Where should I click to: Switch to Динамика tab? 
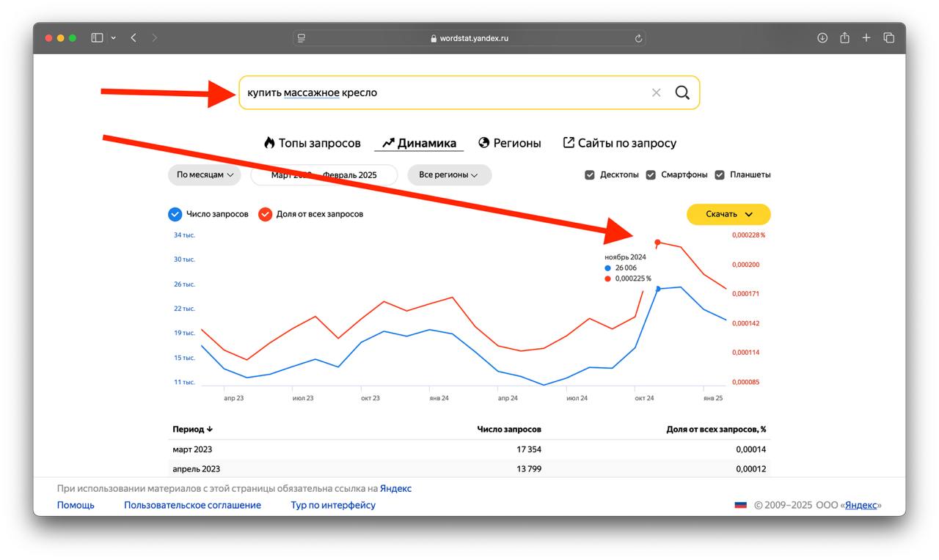419,143
